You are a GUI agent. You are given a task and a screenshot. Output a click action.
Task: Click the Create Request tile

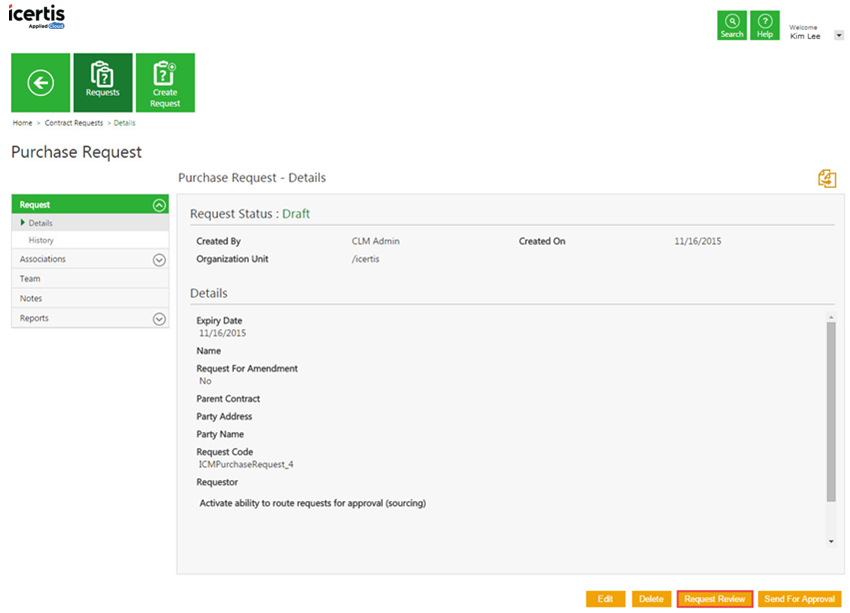click(165, 83)
